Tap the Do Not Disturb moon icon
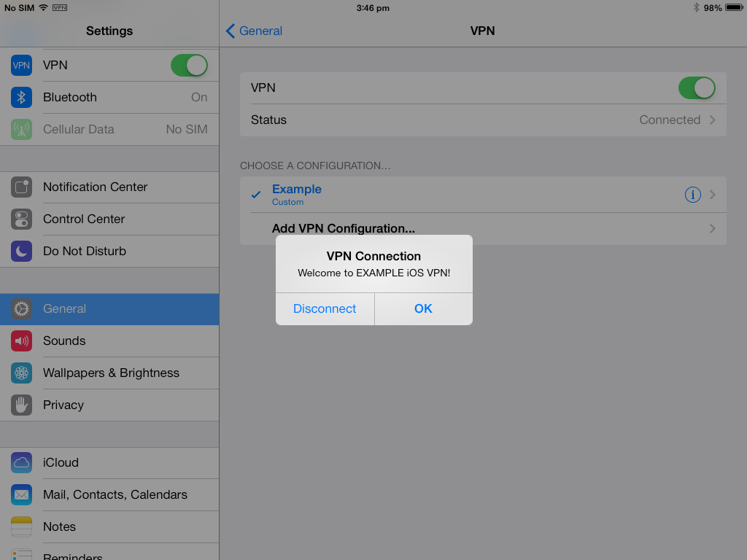This screenshot has width=747, height=560. click(21, 251)
